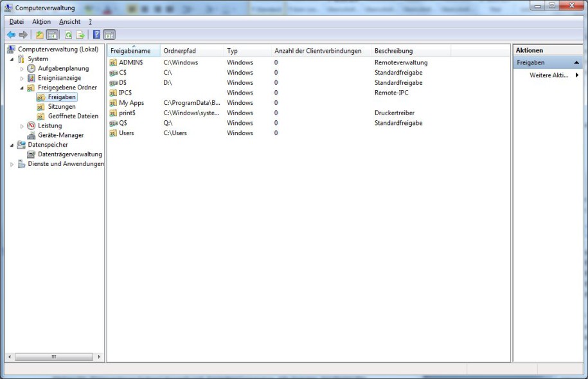Viewport: 588px width, 379px height.
Task: Click the System tools icon in tree
Action: coord(21,59)
